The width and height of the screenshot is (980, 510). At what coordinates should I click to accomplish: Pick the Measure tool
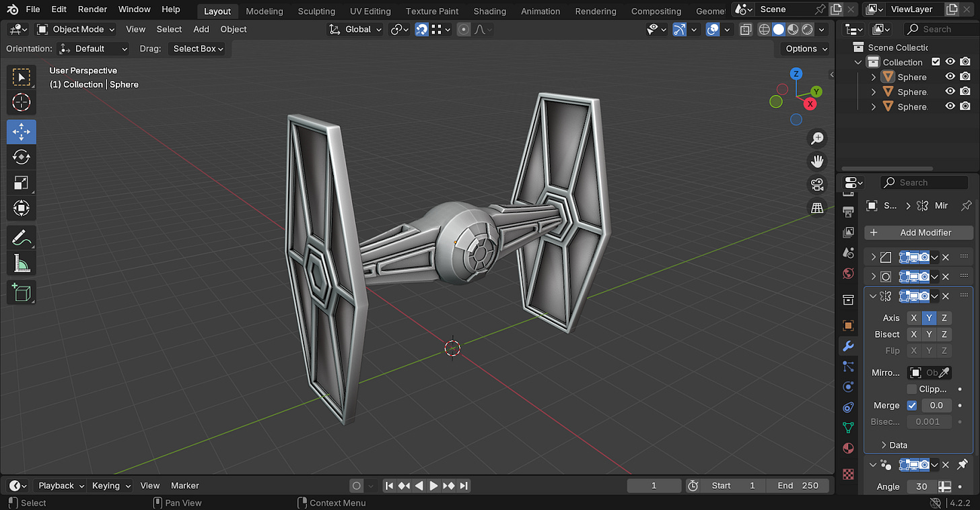(x=22, y=264)
